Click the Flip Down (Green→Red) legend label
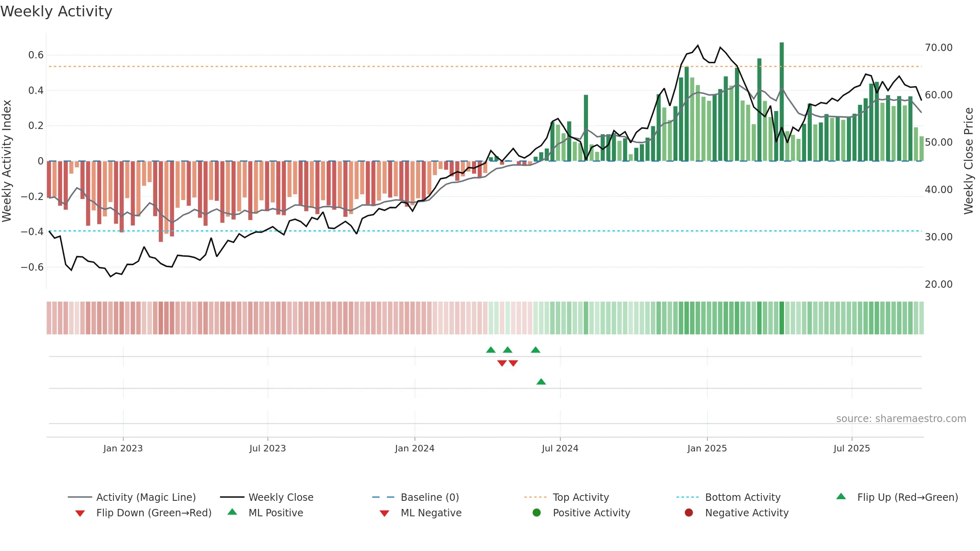 point(154,513)
